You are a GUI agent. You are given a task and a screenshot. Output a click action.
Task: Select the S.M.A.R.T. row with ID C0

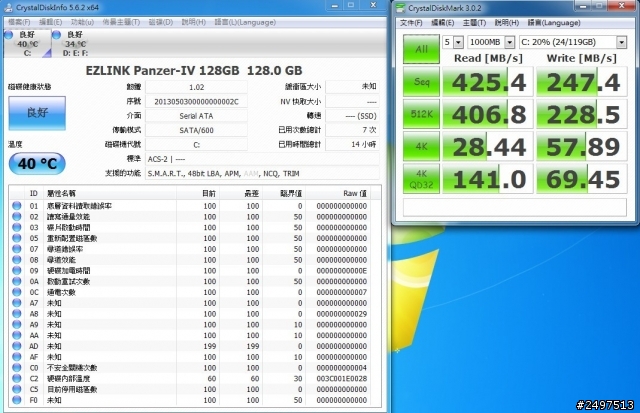pyautogui.click(x=190, y=368)
